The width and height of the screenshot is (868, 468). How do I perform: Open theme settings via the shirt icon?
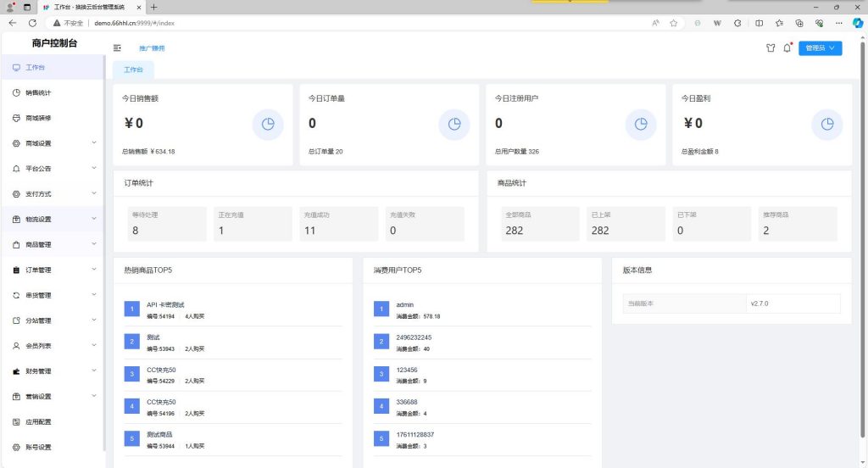[770, 48]
